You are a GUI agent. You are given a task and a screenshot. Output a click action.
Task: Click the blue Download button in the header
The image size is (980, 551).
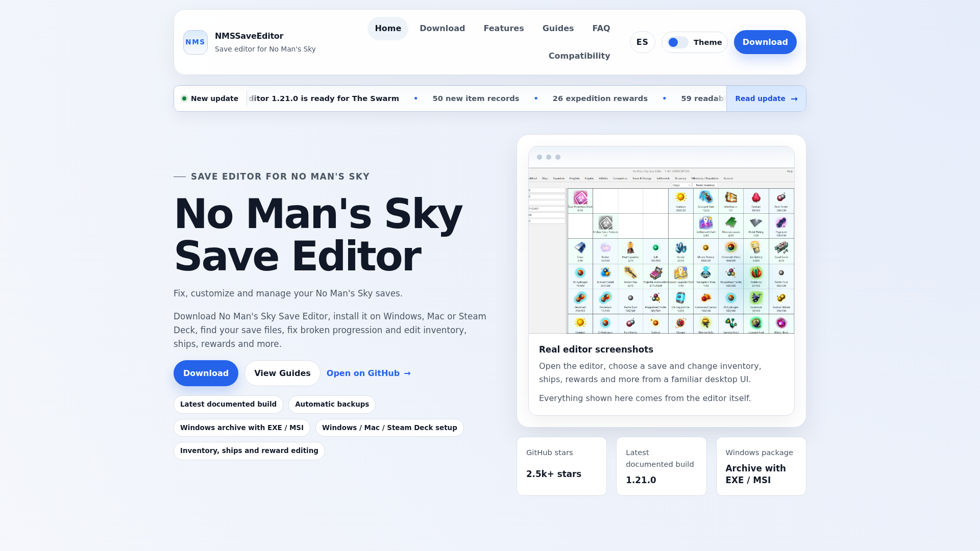tap(765, 42)
